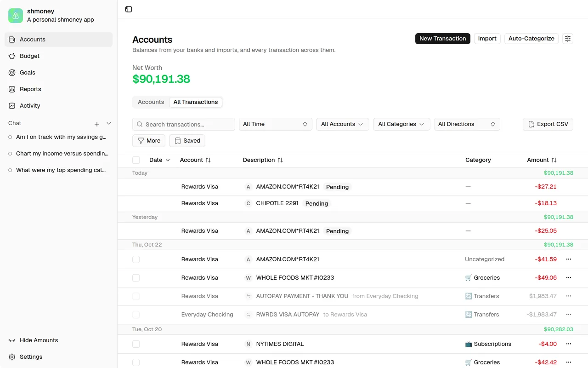This screenshot has width=588, height=368.
Task: Start a new chat with plus icon
Action: [97, 124]
